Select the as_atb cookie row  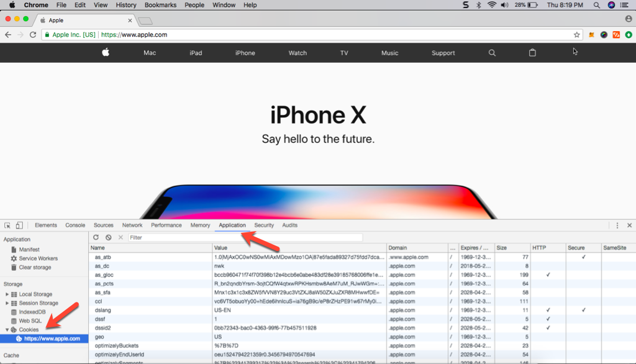362,257
